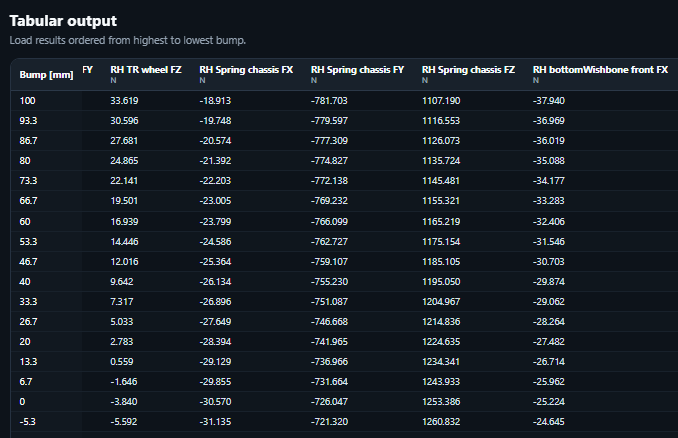Click the -751.087 spring FY value

[329, 302]
